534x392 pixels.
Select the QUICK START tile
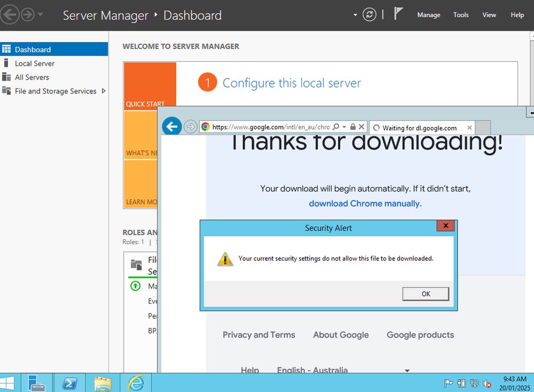click(150, 86)
